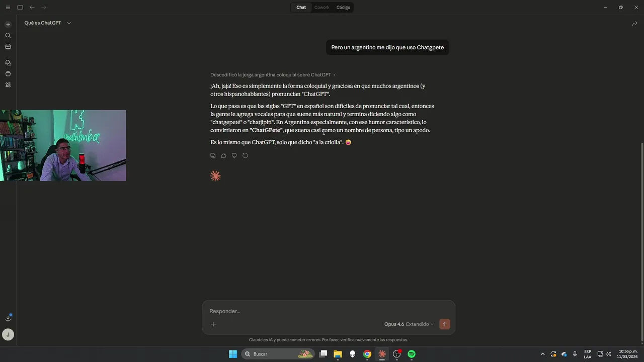Click the Claude spark logo below response
Image resolution: width=644 pixels, height=362 pixels.
215,176
